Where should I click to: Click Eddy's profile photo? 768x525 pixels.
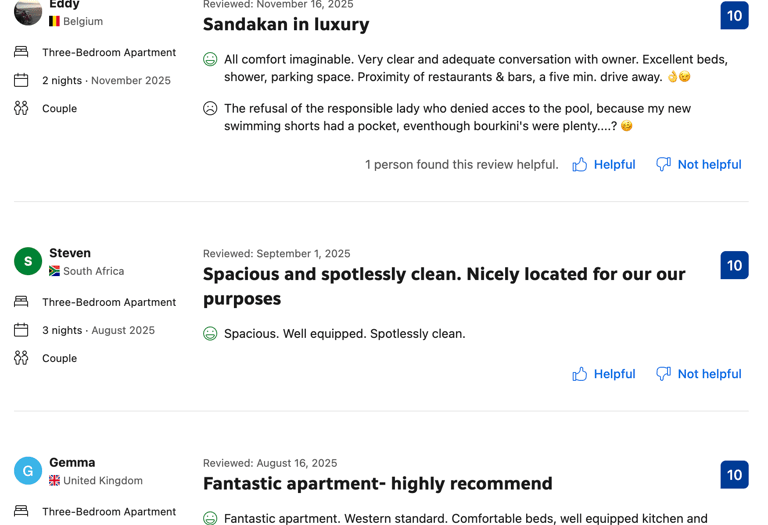[28, 12]
